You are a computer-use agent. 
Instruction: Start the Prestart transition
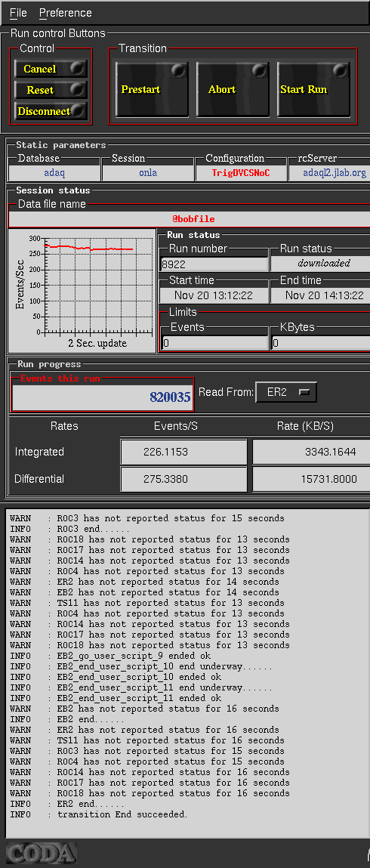152,89
